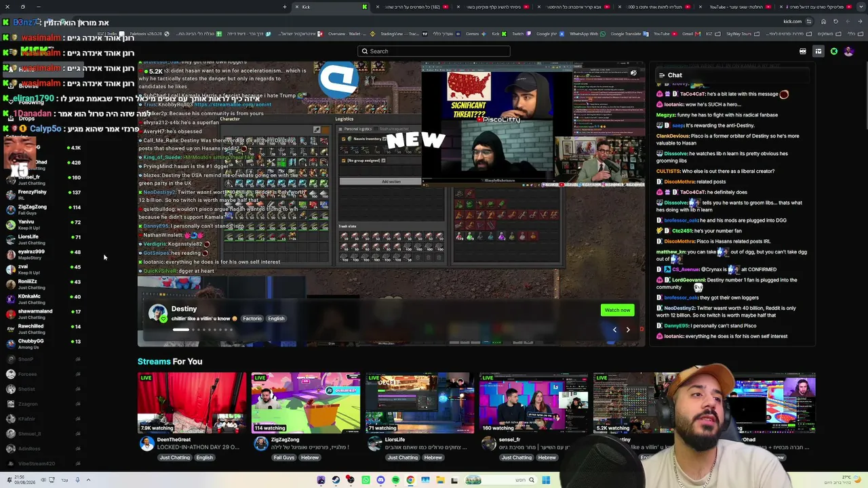Open File Explorer from the taskbar
The image size is (868, 488).
(440, 481)
